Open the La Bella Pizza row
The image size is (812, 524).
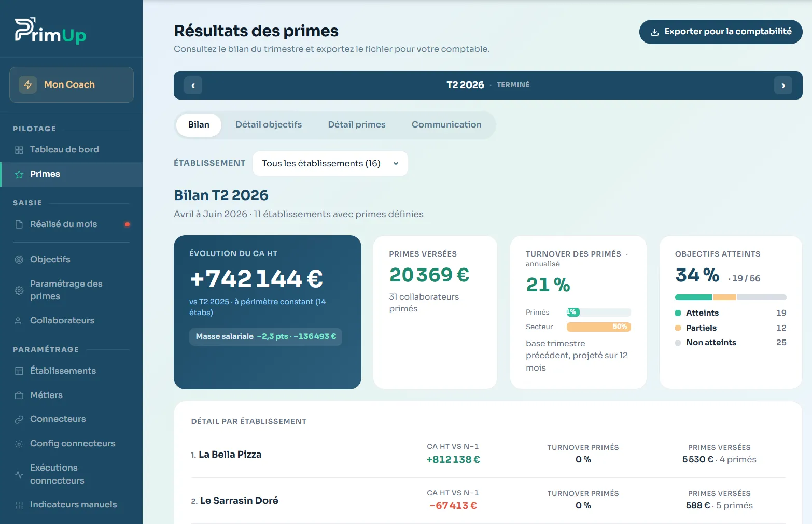[x=488, y=455]
